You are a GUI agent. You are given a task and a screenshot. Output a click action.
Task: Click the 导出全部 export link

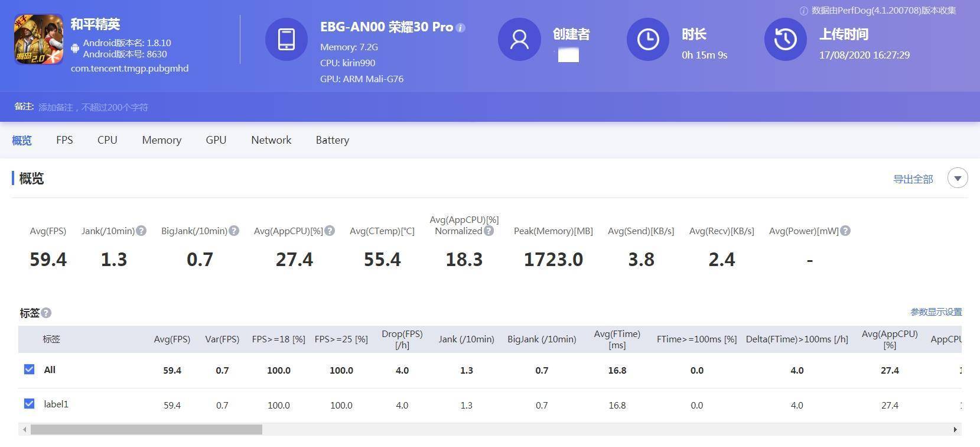(913, 179)
